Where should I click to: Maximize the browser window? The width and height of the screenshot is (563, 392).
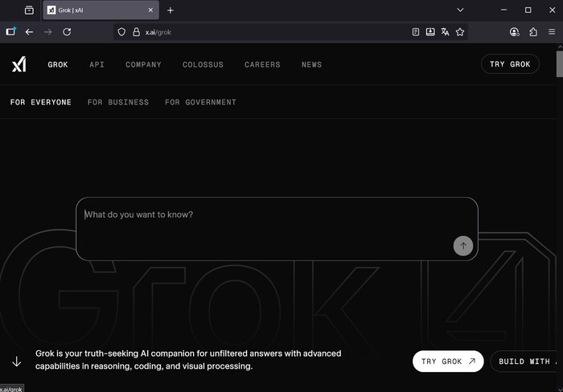(528, 10)
